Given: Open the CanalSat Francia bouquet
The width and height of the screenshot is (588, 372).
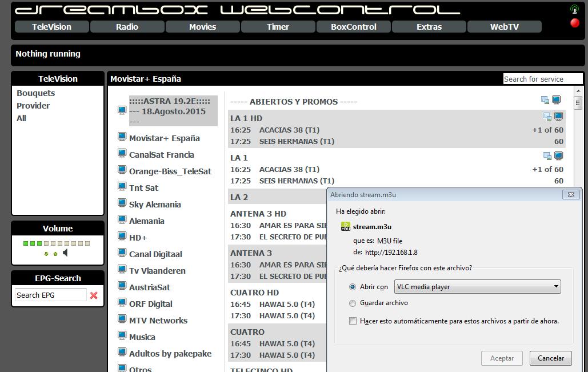Looking at the screenshot, I should tap(162, 154).
